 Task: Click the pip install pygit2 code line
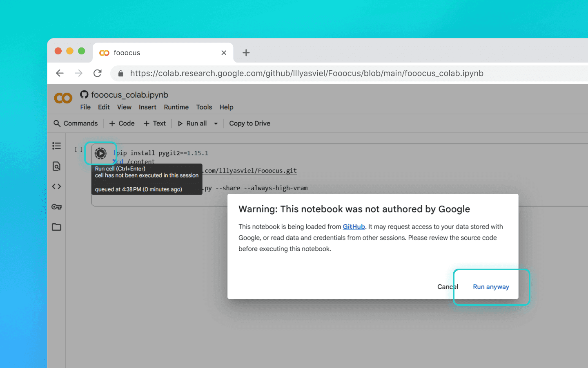click(x=161, y=153)
